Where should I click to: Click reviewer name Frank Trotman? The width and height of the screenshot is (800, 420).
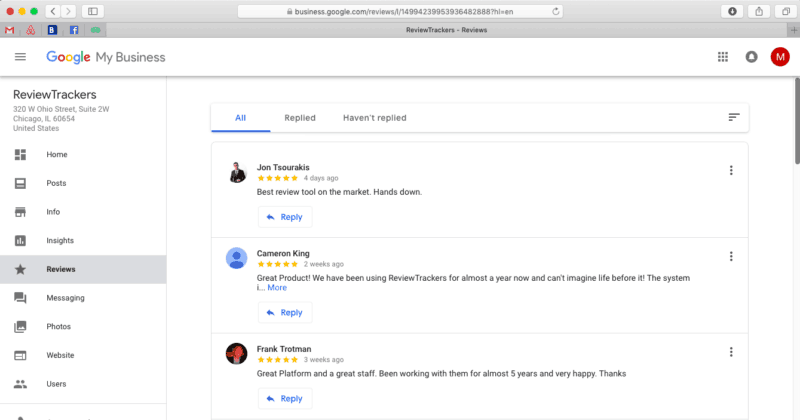click(x=284, y=349)
